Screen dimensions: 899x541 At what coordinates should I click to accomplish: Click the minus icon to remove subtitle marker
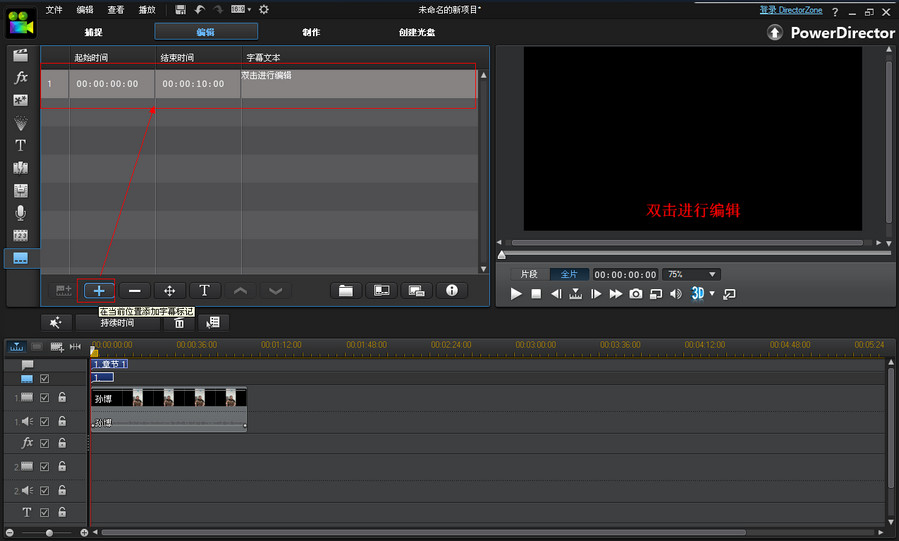coord(134,290)
